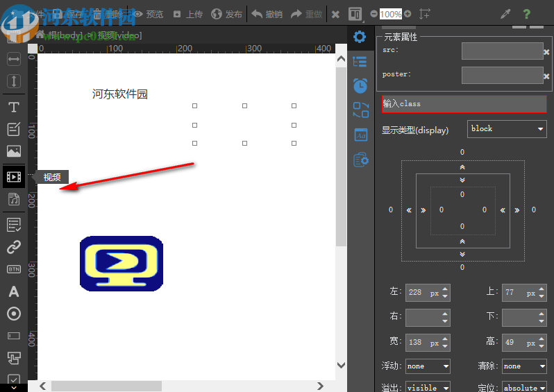Select the video film tool
This screenshot has height=392, width=554.
[x=14, y=177]
